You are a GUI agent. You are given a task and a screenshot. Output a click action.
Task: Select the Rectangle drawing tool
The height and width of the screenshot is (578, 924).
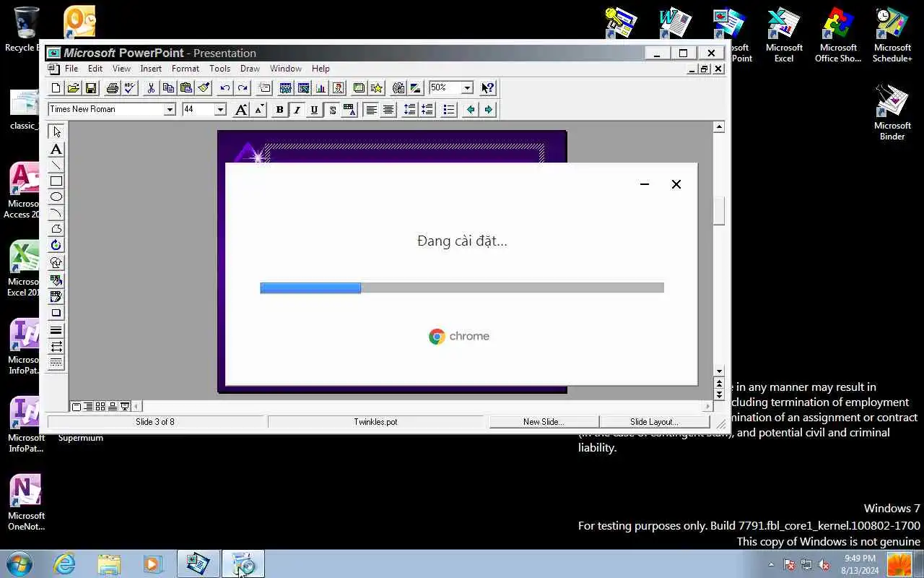[x=56, y=181]
